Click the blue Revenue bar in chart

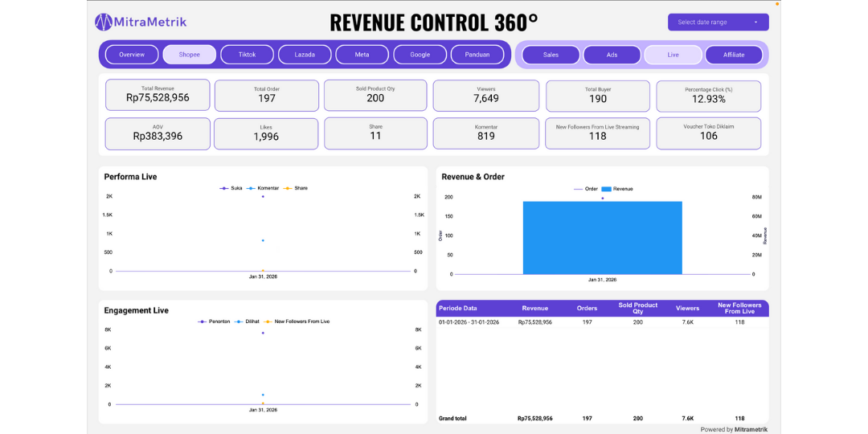pyautogui.click(x=602, y=238)
